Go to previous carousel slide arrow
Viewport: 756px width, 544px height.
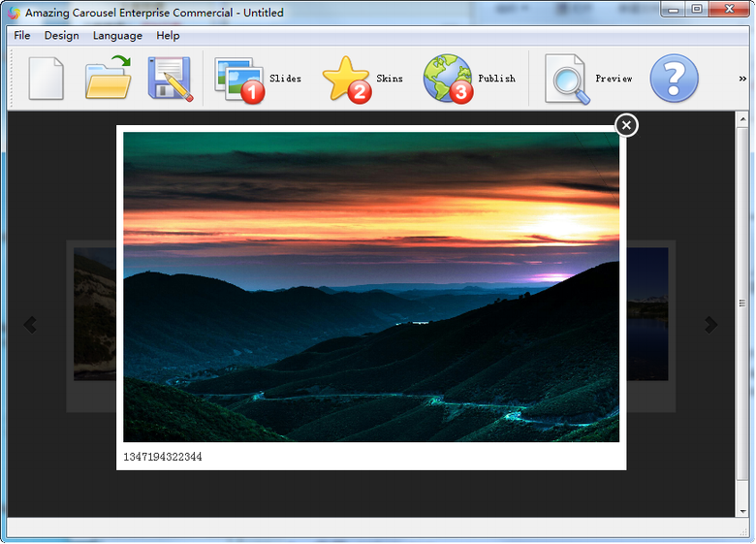point(30,325)
